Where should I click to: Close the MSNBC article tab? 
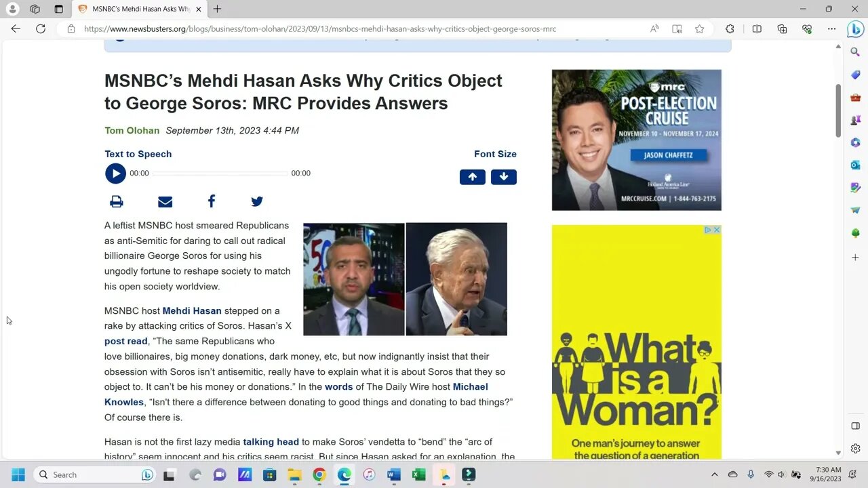[x=199, y=9]
